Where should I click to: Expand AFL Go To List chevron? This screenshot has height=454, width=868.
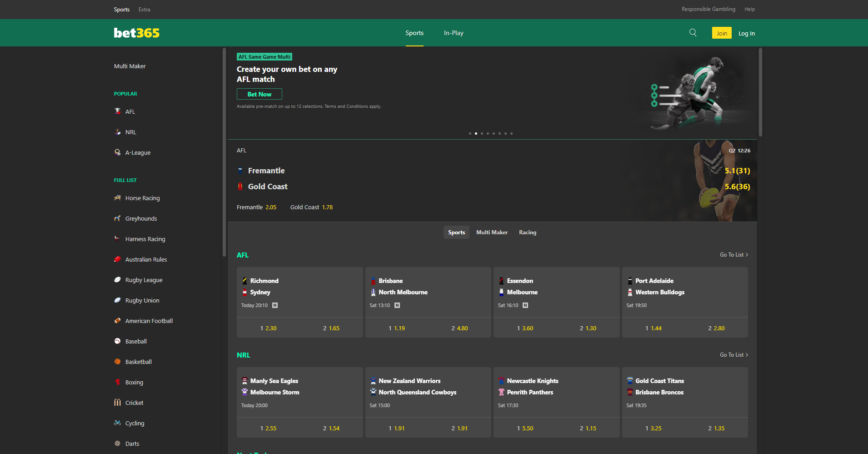[747, 255]
